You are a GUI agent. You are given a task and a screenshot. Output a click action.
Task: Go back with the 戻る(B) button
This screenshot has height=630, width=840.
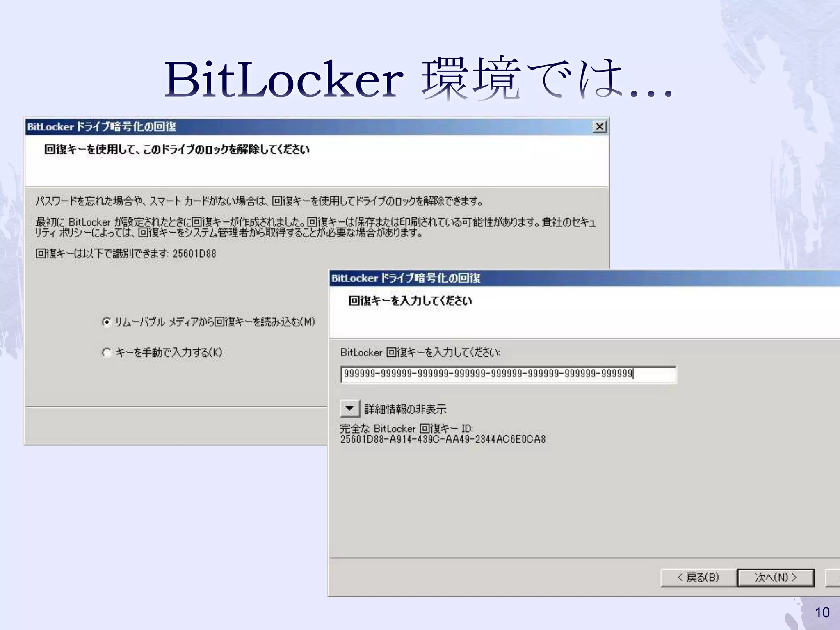pos(698,577)
